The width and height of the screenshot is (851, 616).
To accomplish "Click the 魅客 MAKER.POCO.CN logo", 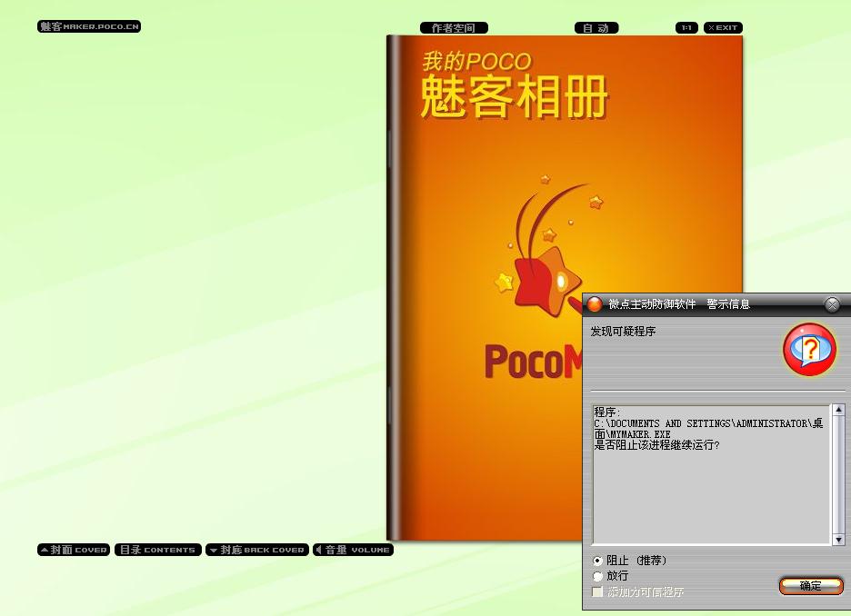I will coord(89,26).
